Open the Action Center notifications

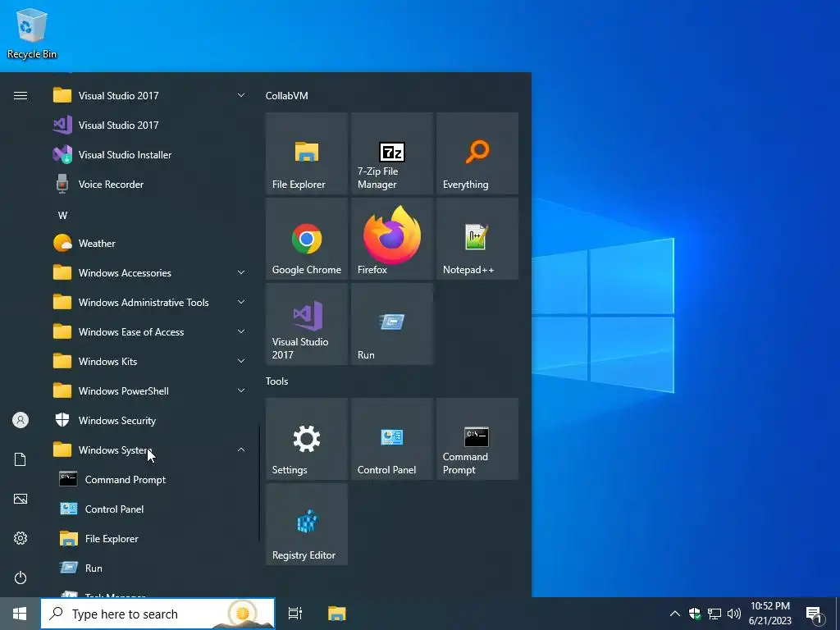pyautogui.click(x=815, y=614)
